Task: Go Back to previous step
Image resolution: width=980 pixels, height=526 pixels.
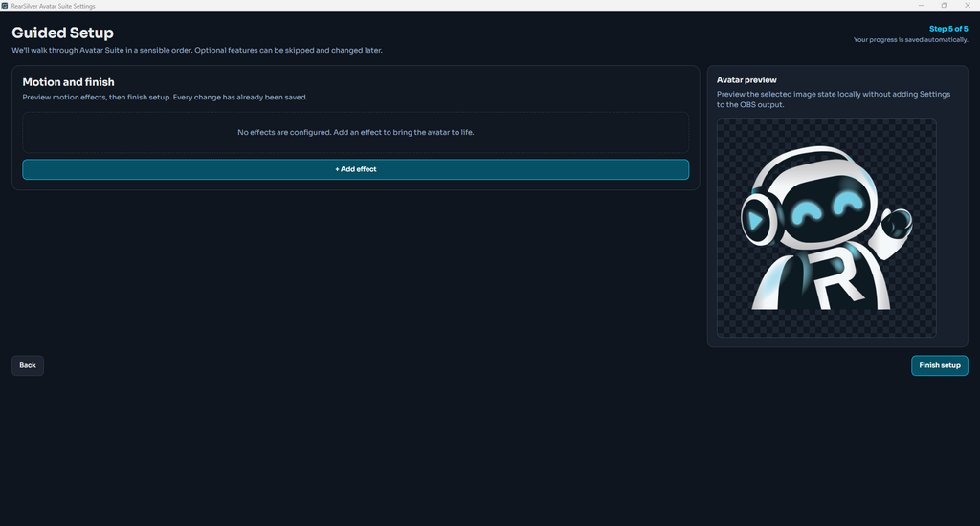Action: coord(28,365)
